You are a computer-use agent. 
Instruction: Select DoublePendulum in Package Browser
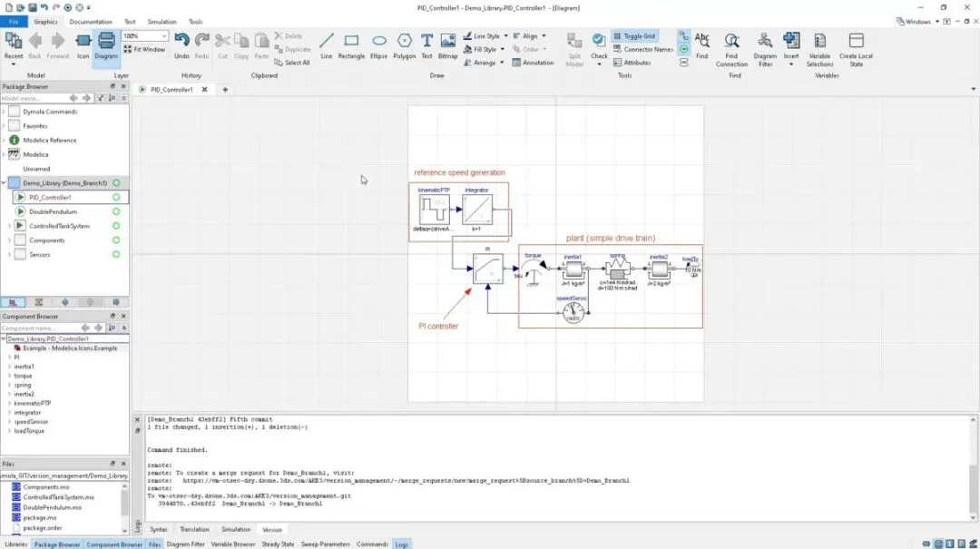pos(54,211)
